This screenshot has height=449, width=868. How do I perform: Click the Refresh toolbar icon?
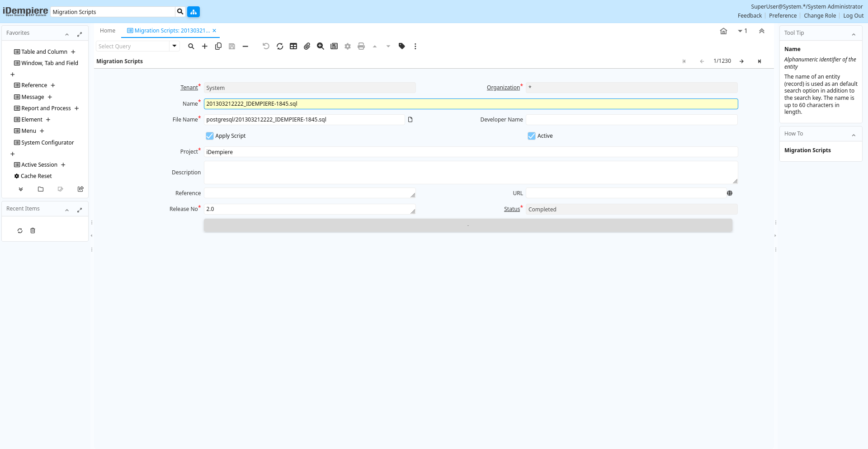(280, 46)
